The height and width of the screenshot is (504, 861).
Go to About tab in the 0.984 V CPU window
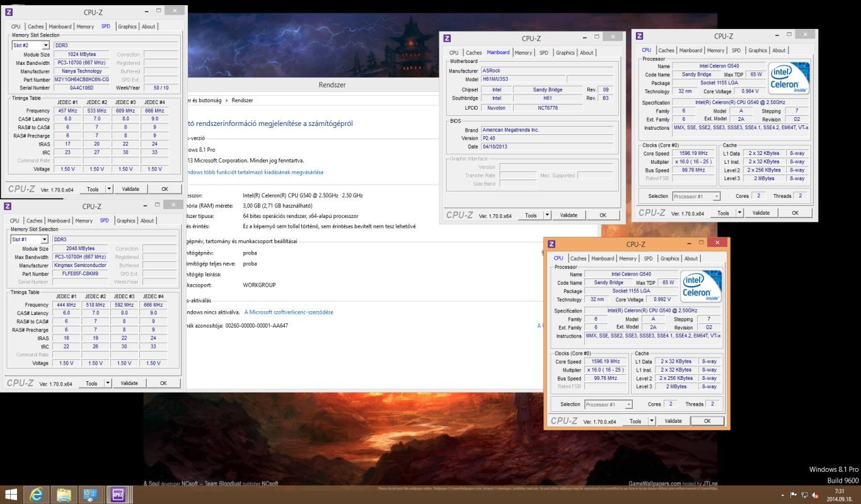pyautogui.click(x=779, y=50)
